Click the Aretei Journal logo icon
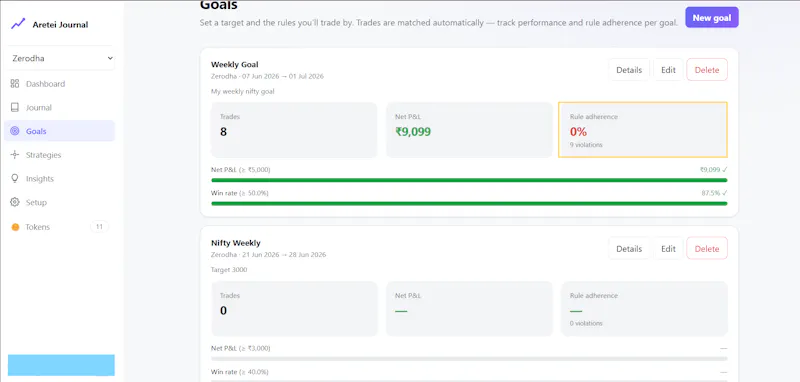The image size is (800, 382). pyautogui.click(x=18, y=23)
